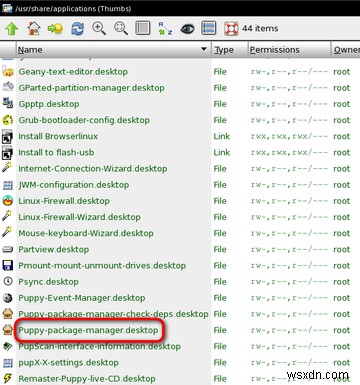Select the Linux-Firewall-Wizard.desktop wand icon

[7, 216]
